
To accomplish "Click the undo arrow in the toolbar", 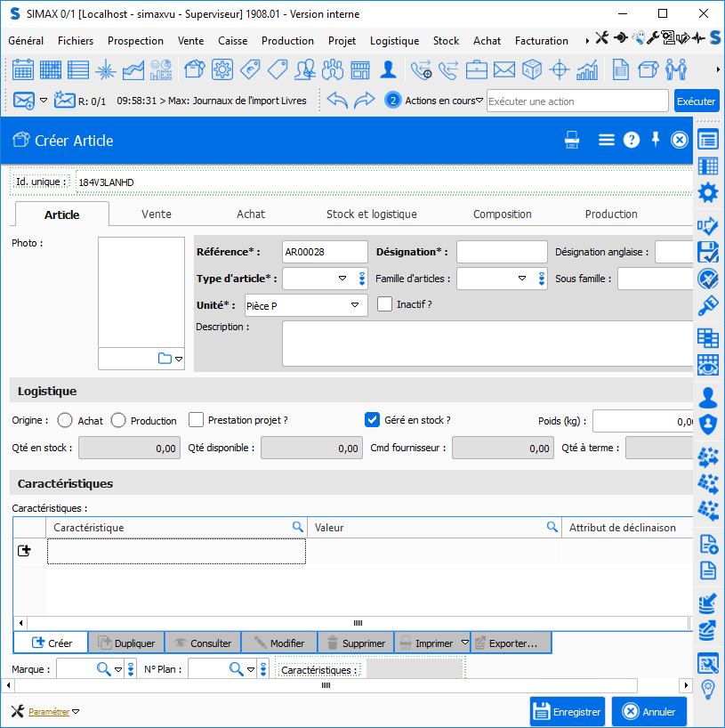I will (x=336, y=101).
